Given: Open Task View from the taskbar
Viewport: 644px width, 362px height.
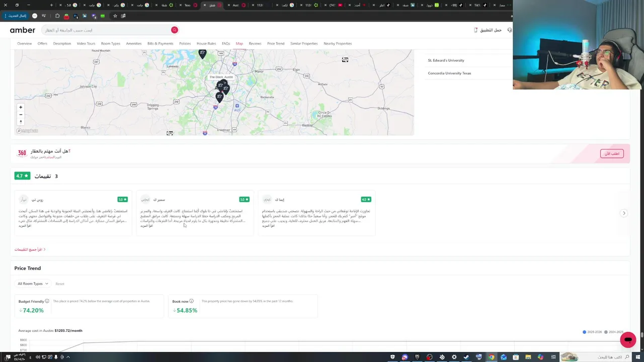Looking at the screenshot, I should pyautogui.click(x=552, y=357).
